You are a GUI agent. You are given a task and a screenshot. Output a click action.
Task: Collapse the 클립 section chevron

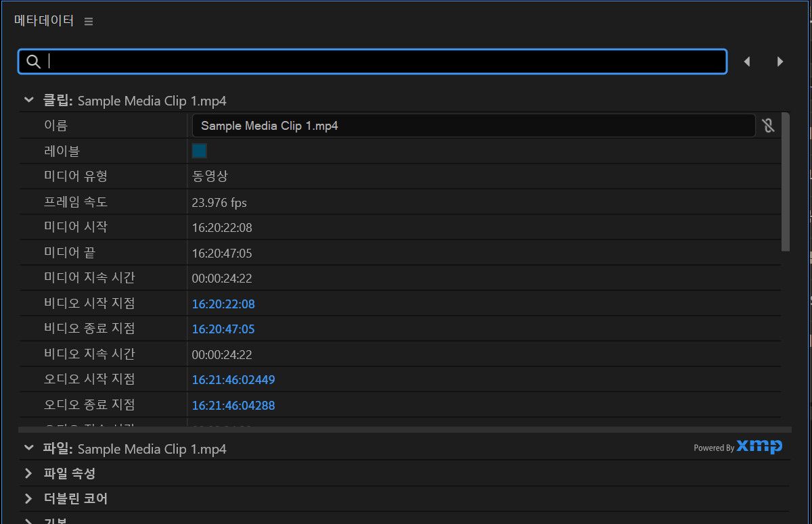[x=28, y=100]
